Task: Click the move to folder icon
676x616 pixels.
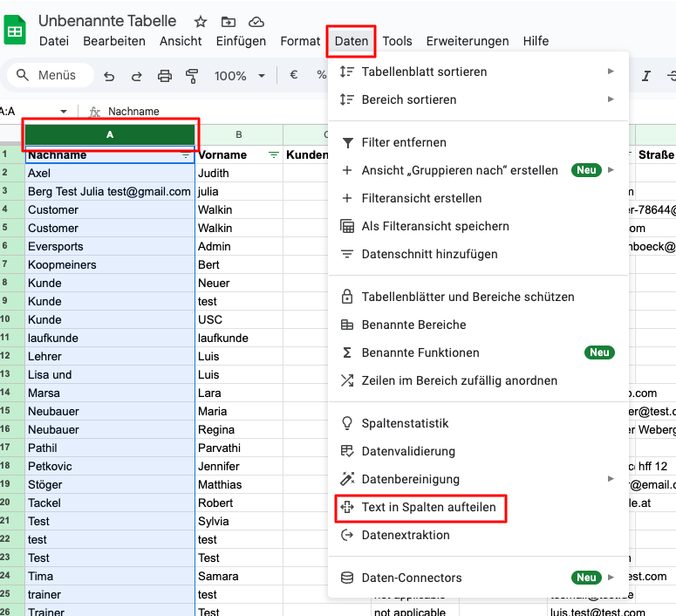Action: 228,22
